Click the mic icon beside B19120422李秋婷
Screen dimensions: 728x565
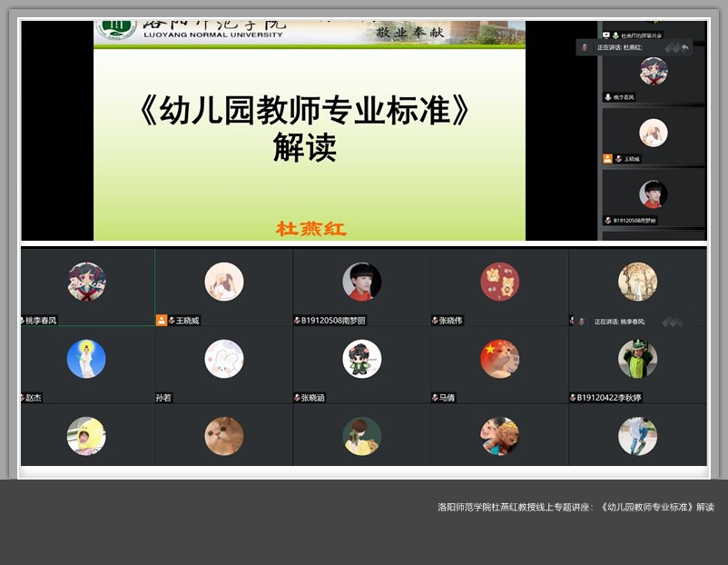click(573, 398)
